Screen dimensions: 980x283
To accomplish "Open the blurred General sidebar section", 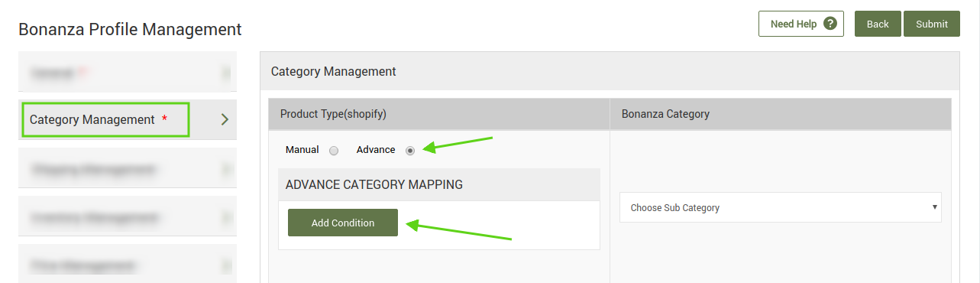I will (128, 73).
